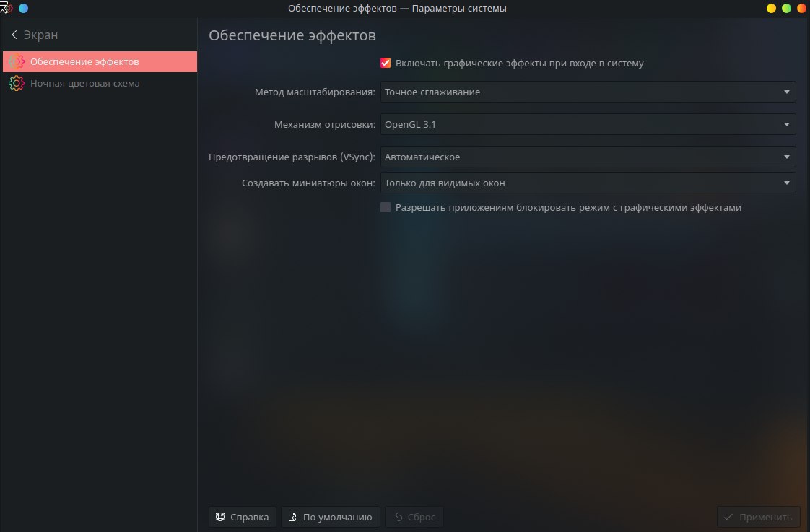810x532 pixels.
Task: Click the По умолчанию defaults button
Action: (331, 517)
